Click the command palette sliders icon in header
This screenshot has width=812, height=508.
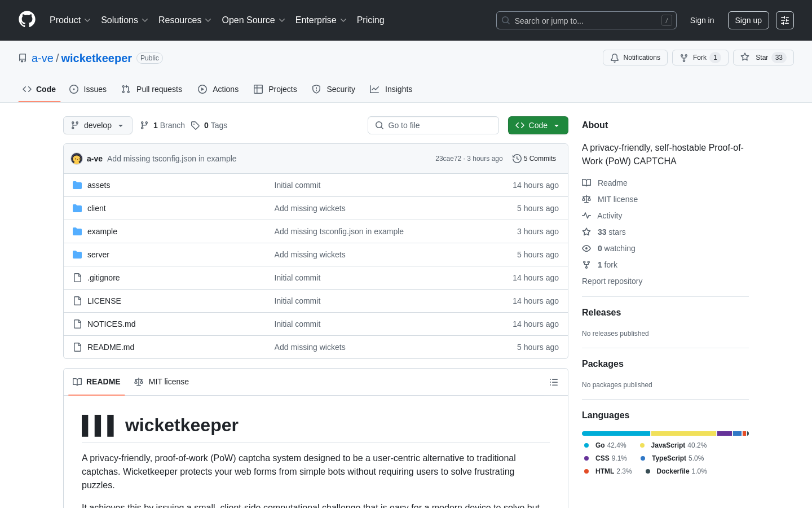point(785,20)
